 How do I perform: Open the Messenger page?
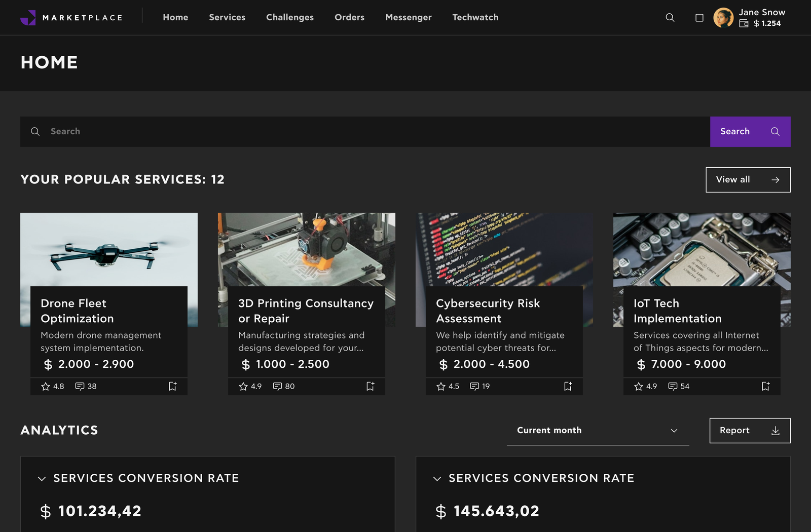coord(408,17)
